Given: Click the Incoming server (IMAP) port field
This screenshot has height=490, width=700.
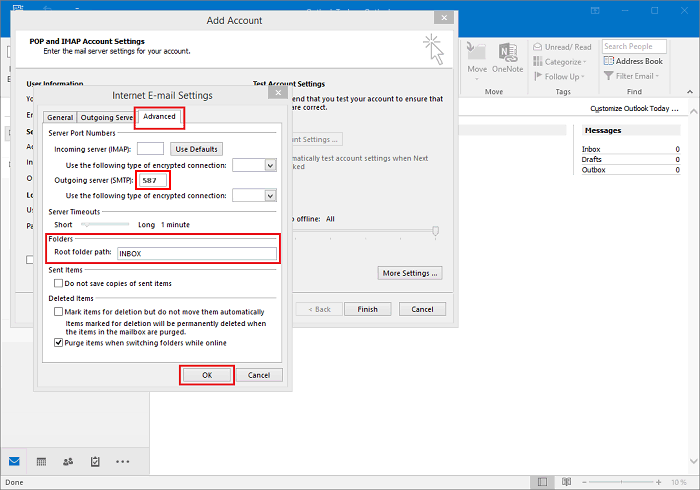Looking at the screenshot, I should coord(150,149).
